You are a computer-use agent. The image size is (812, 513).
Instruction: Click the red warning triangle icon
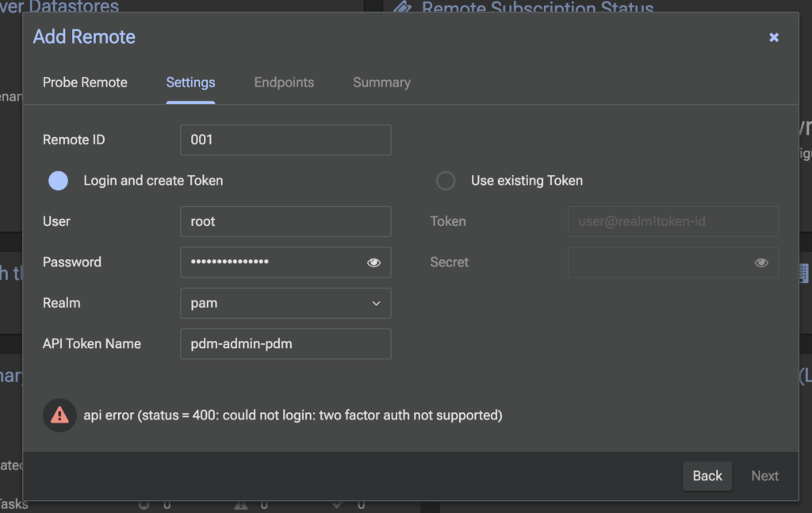coord(59,415)
